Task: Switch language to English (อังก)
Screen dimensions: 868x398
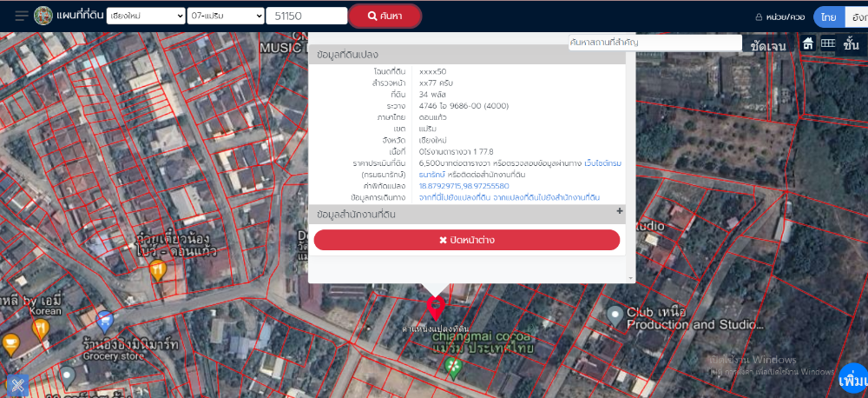Action: (x=857, y=17)
